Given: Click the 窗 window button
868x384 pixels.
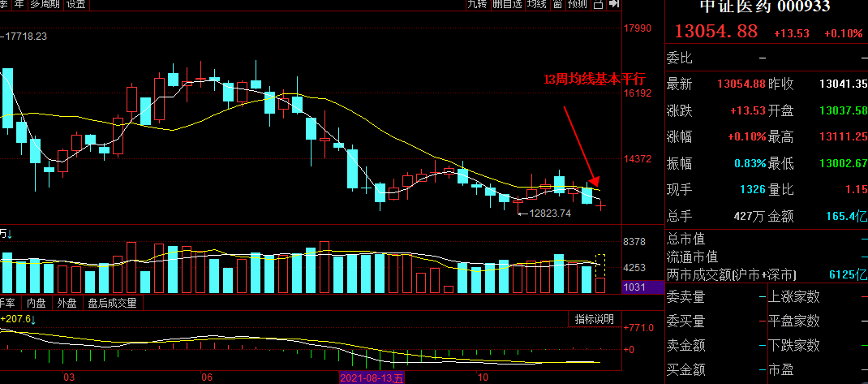Looking at the screenshot, I should coord(556,5).
